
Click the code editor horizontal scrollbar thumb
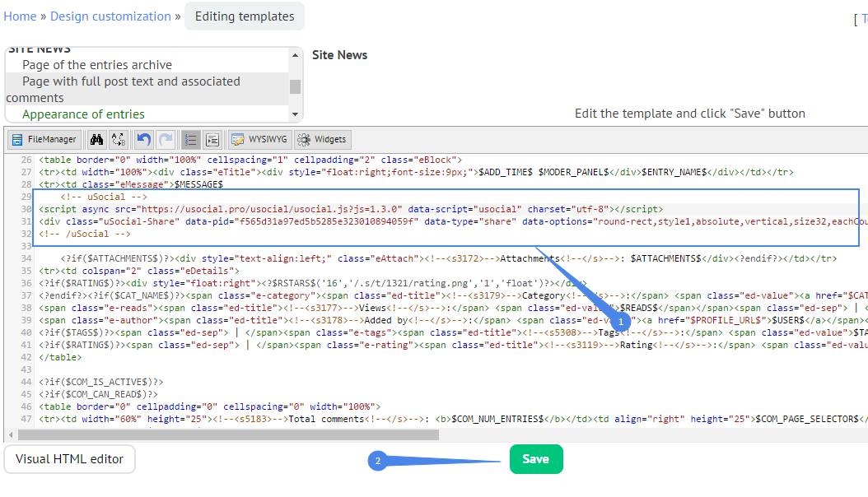pyautogui.click(x=229, y=435)
